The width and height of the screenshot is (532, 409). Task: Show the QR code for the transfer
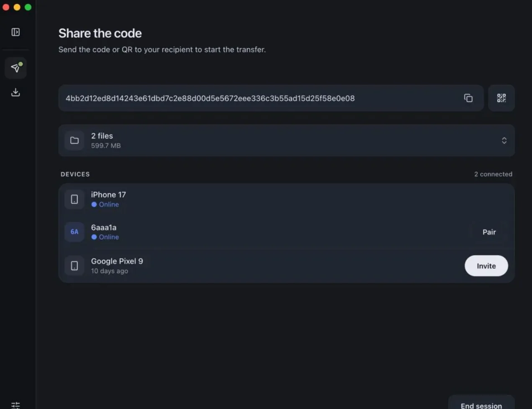click(x=501, y=98)
